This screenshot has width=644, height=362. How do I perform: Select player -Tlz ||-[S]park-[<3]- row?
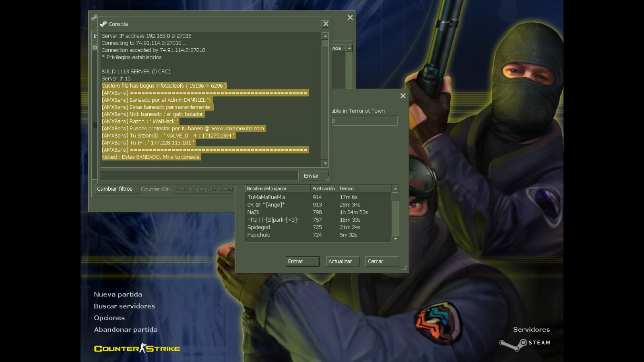318,220
